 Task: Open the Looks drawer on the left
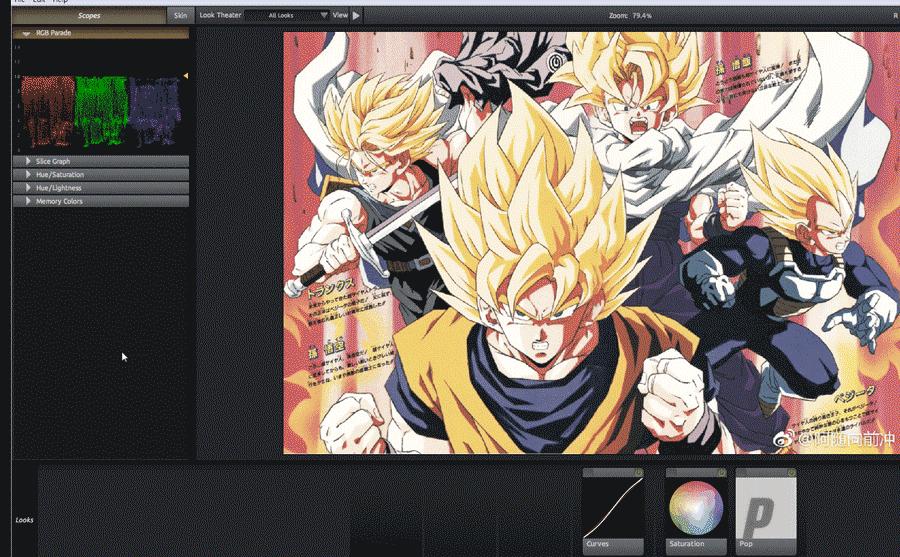pyautogui.click(x=24, y=520)
